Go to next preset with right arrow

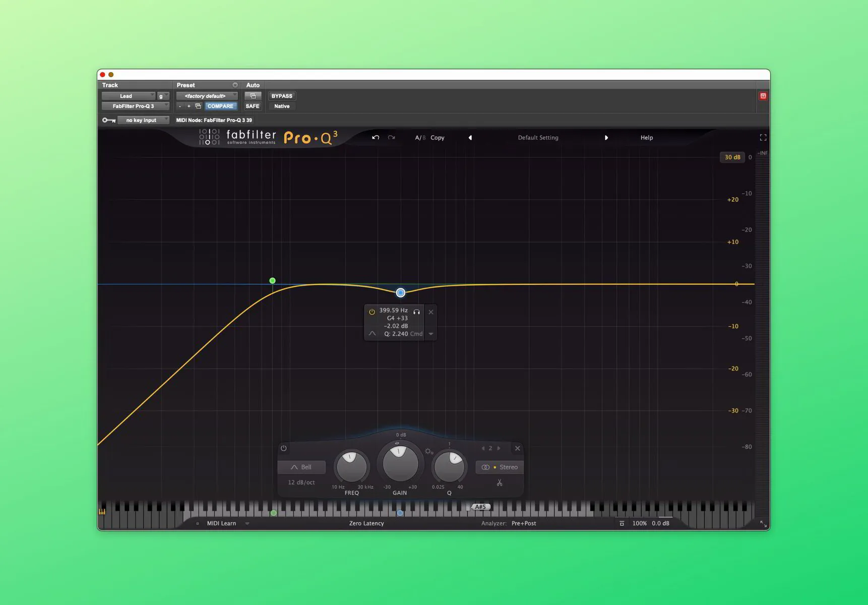tap(606, 138)
